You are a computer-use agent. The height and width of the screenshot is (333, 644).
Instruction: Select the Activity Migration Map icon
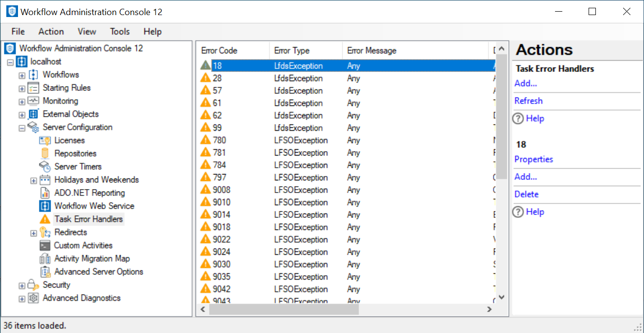(x=45, y=259)
